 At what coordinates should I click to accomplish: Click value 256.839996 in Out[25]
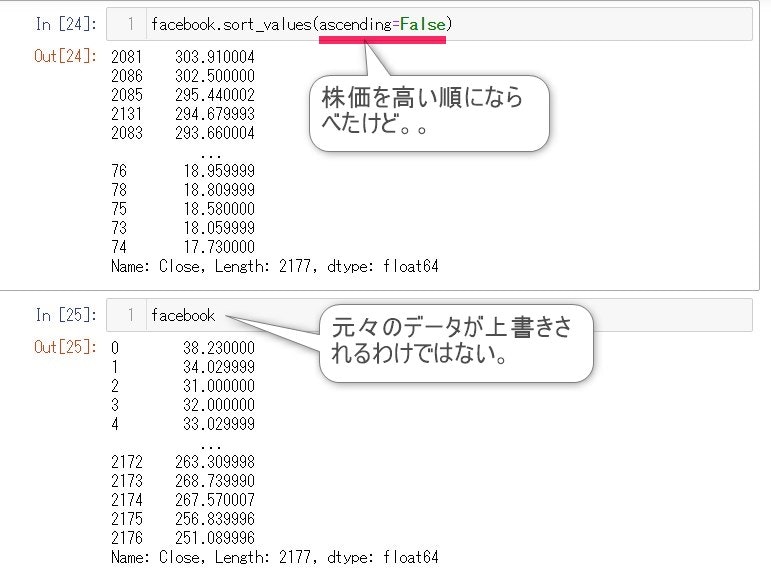point(215,519)
